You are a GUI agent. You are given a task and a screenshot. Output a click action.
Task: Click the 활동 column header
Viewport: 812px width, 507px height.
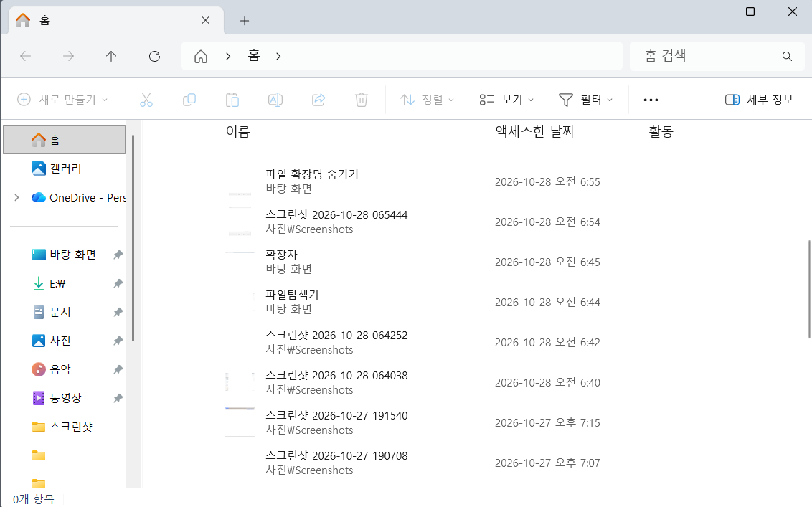pyautogui.click(x=661, y=131)
